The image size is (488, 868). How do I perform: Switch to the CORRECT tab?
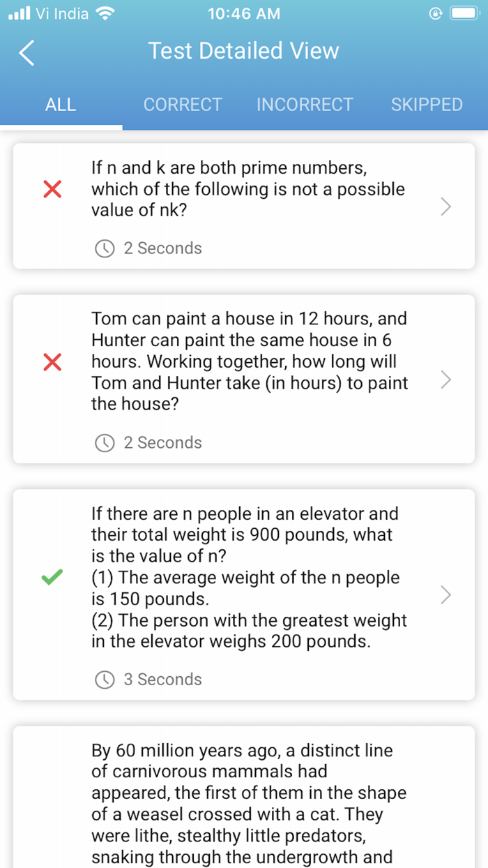tap(183, 104)
